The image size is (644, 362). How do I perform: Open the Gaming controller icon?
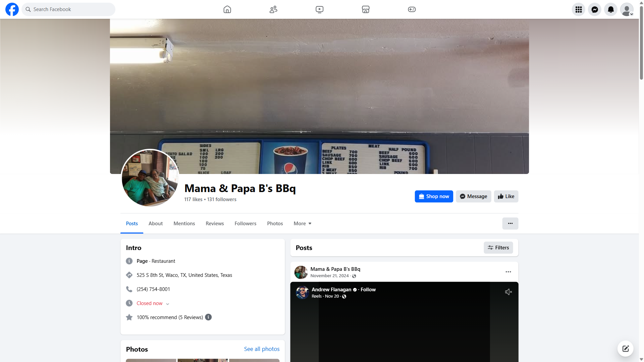pyautogui.click(x=412, y=9)
